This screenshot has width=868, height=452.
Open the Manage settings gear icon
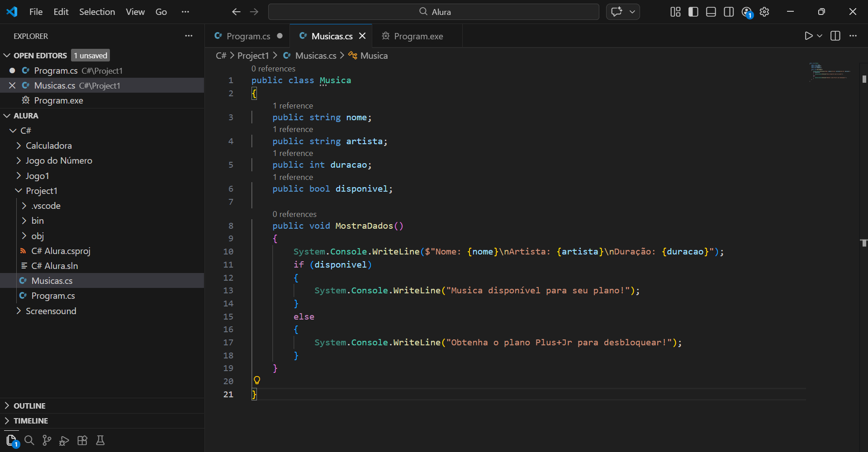(x=764, y=12)
